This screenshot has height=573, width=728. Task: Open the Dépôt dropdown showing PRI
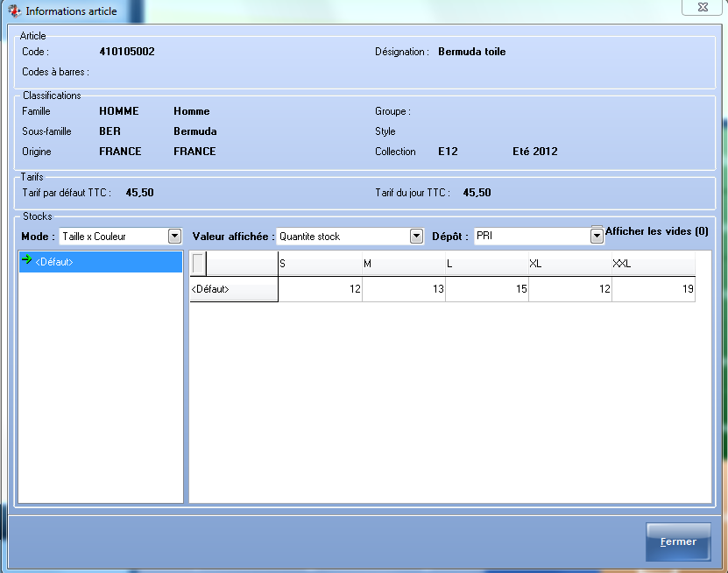597,237
